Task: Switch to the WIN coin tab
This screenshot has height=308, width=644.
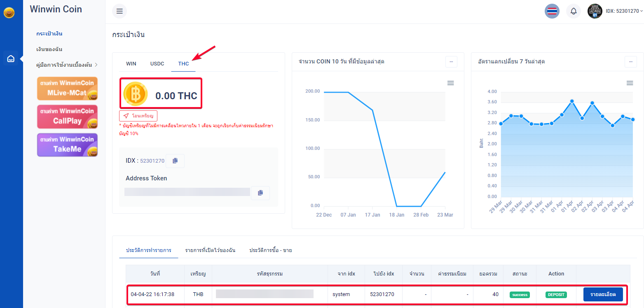Action: point(131,63)
